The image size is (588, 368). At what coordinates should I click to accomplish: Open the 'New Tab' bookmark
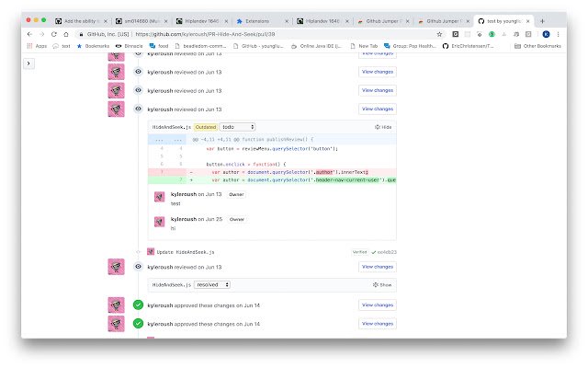(x=364, y=46)
